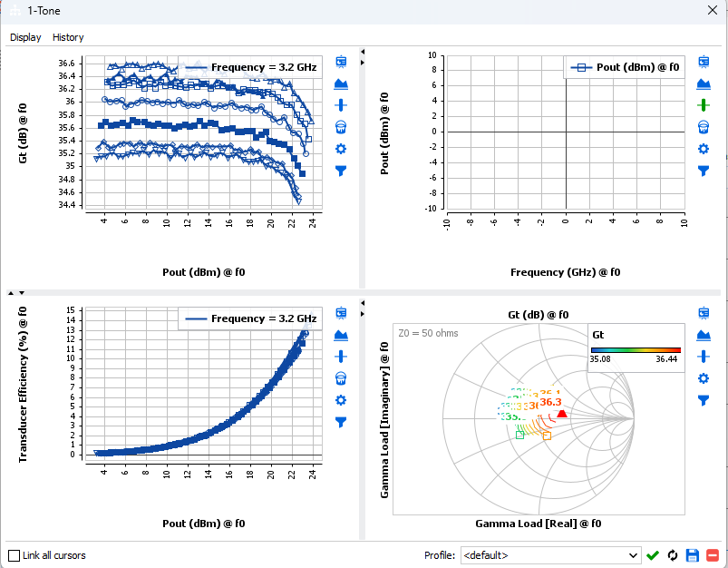Apply profile with green checkmark
This screenshot has height=568, width=728.
point(653,555)
